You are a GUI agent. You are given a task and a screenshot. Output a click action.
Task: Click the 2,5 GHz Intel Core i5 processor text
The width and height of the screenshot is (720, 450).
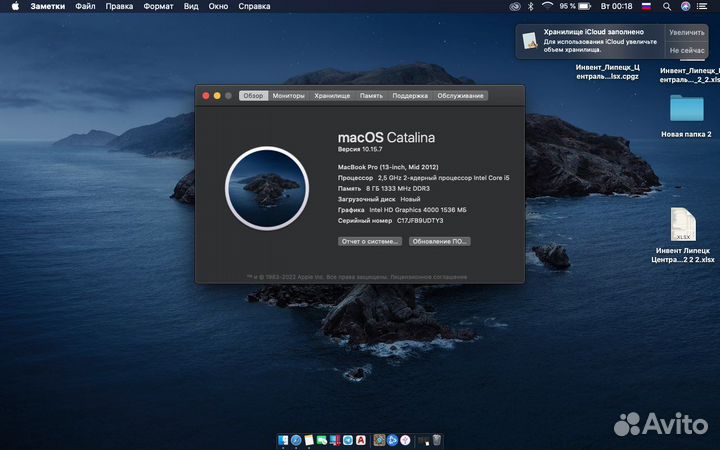point(444,178)
